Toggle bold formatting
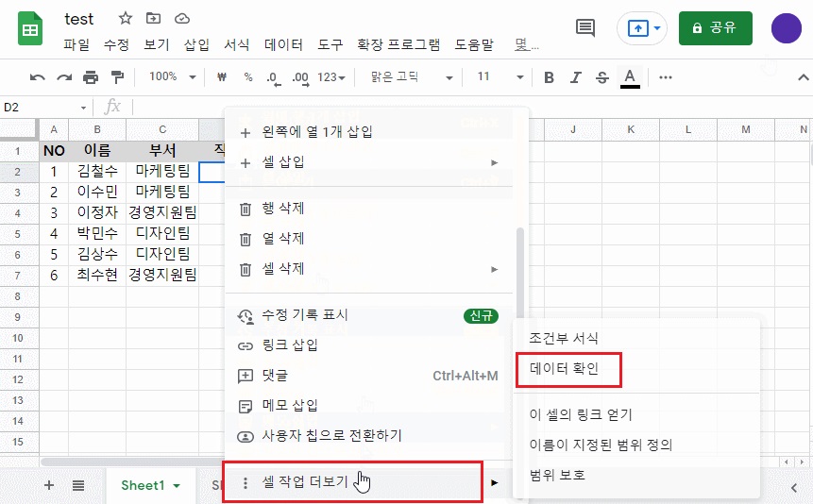The width and height of the screenshot is (813, 504). [550, 77]
